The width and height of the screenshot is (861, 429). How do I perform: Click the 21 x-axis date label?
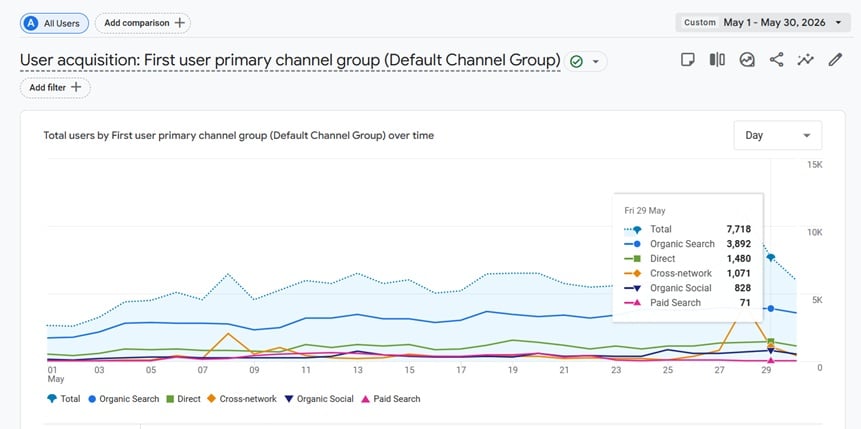tap(564, 370)
